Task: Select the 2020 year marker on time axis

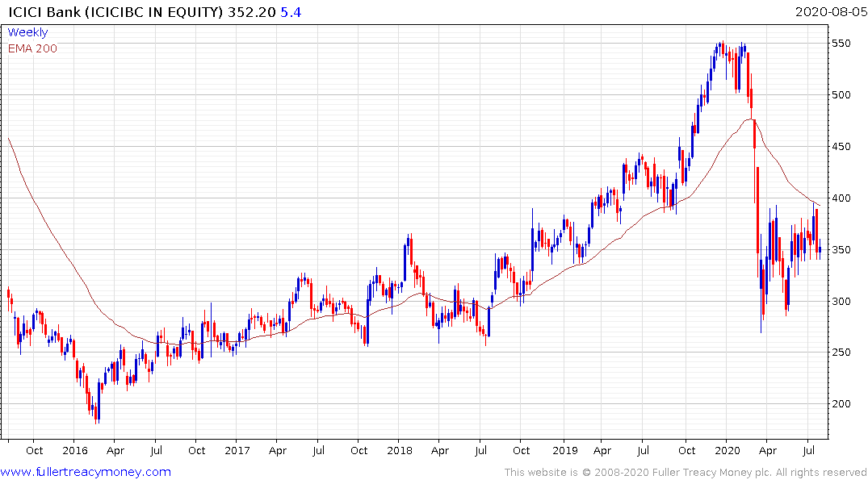Action: 727,451
